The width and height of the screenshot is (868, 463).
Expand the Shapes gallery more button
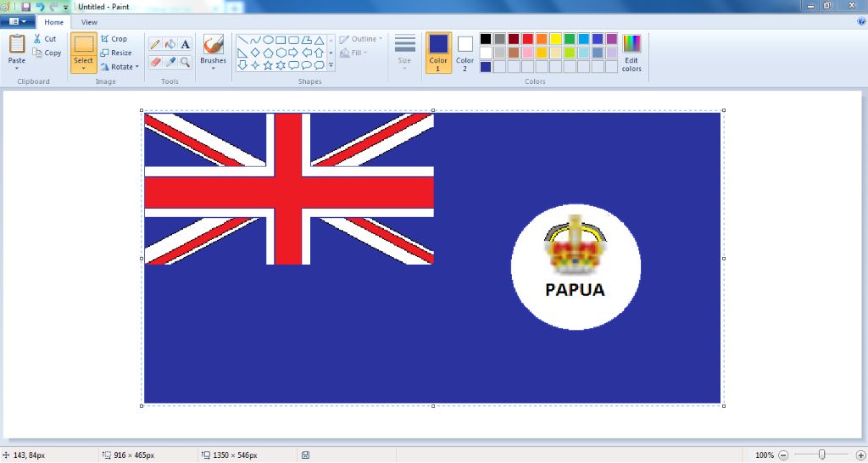331,66
